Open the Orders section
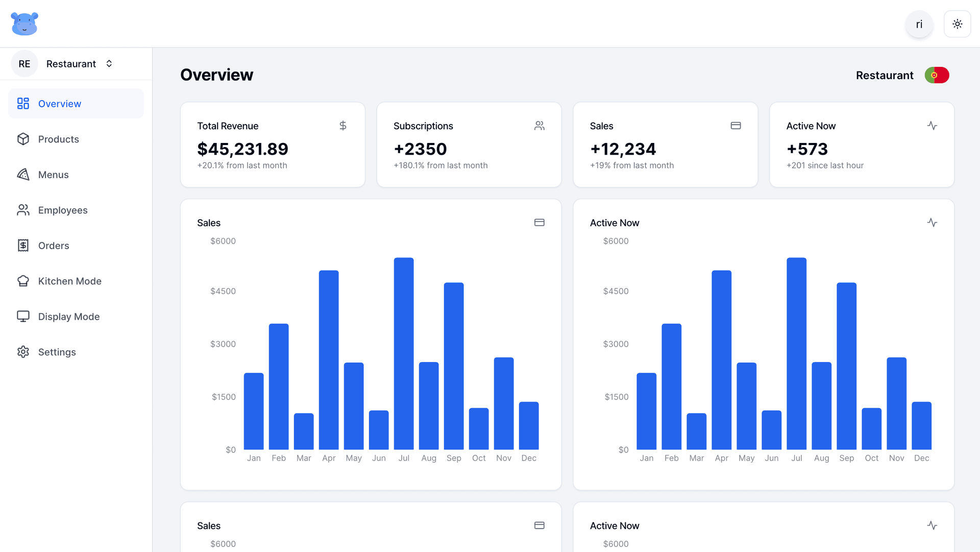 [x=76, y=246]
